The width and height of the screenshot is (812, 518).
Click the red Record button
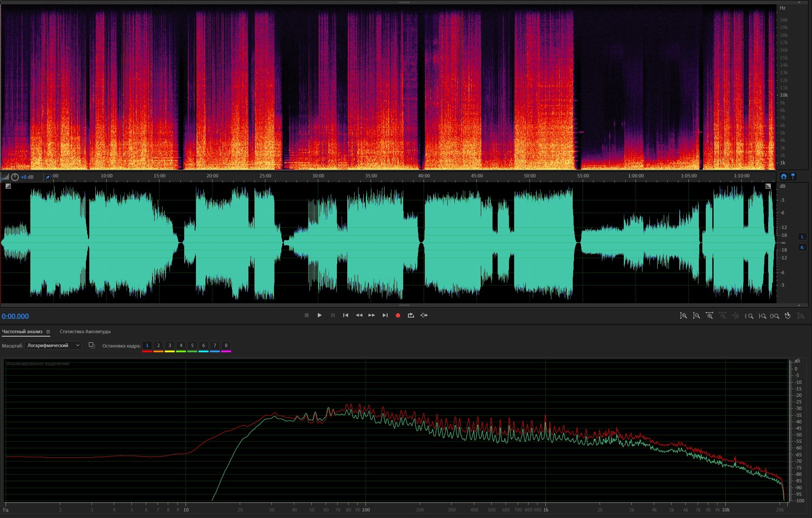pyautogui.click(x=398, y=315)
